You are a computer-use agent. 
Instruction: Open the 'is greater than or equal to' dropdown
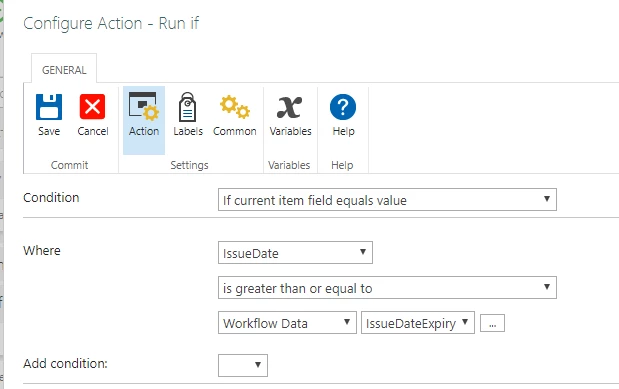387,288
